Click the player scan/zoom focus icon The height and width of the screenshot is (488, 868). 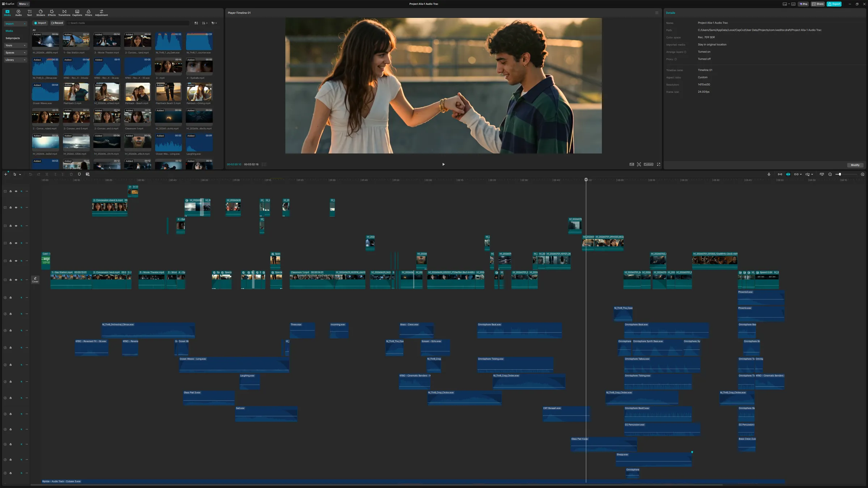pos(639,164)
